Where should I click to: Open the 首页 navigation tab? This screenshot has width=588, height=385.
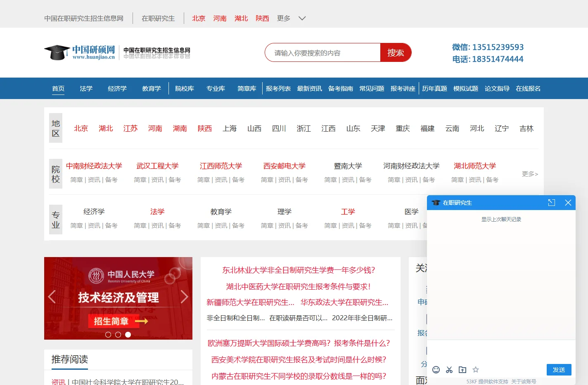coord(58,89)
